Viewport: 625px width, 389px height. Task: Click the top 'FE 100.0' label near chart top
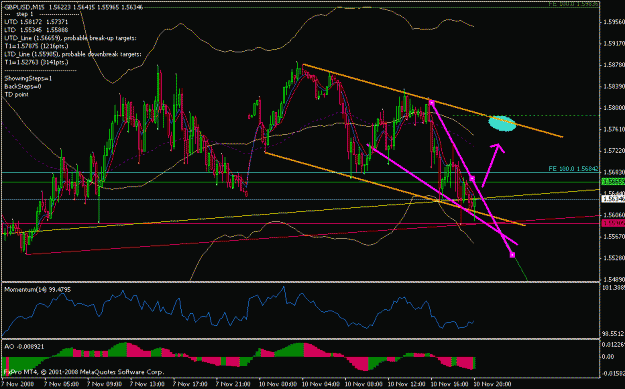tap(573, 3)
